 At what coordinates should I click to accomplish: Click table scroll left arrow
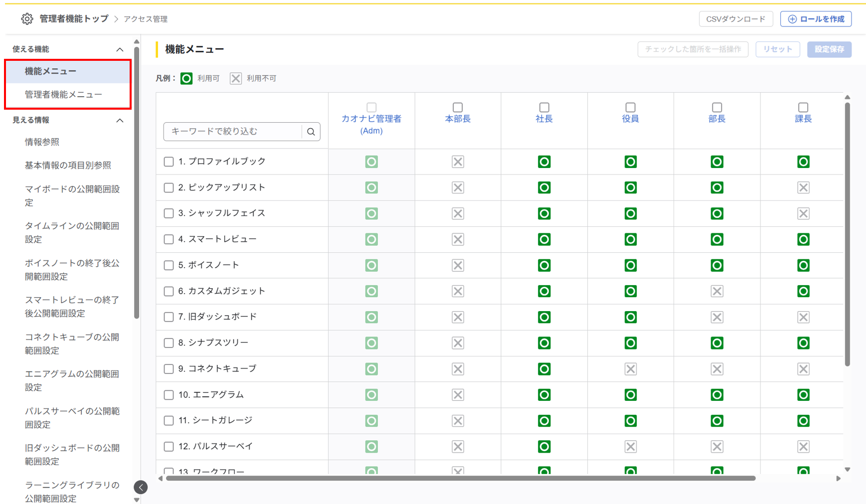[x=161, y=479]
